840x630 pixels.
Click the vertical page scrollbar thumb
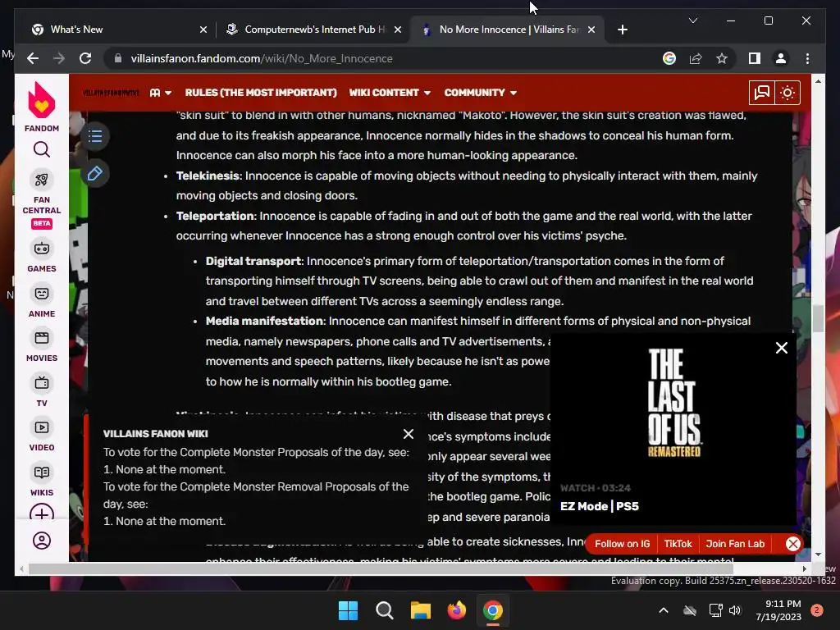point(818,318)
